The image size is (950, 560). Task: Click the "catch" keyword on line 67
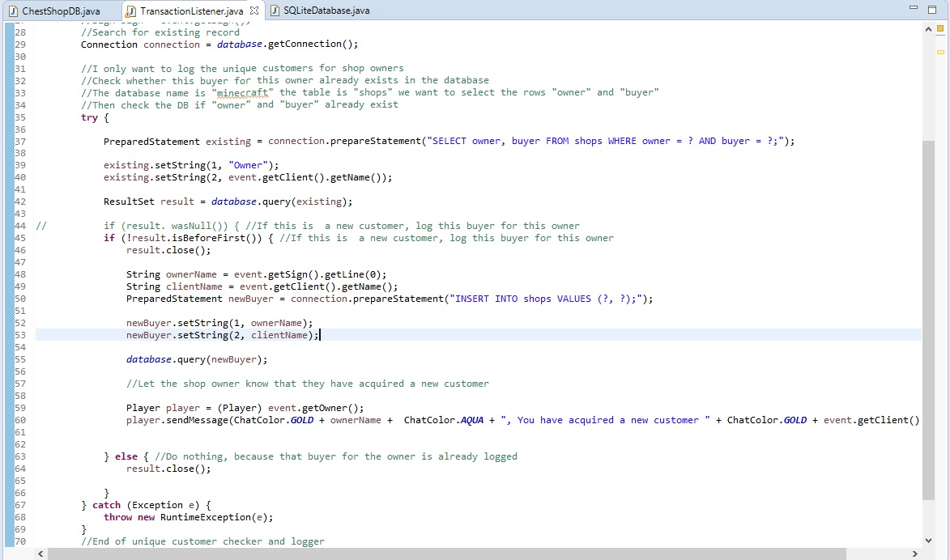(x=106, y=505)
